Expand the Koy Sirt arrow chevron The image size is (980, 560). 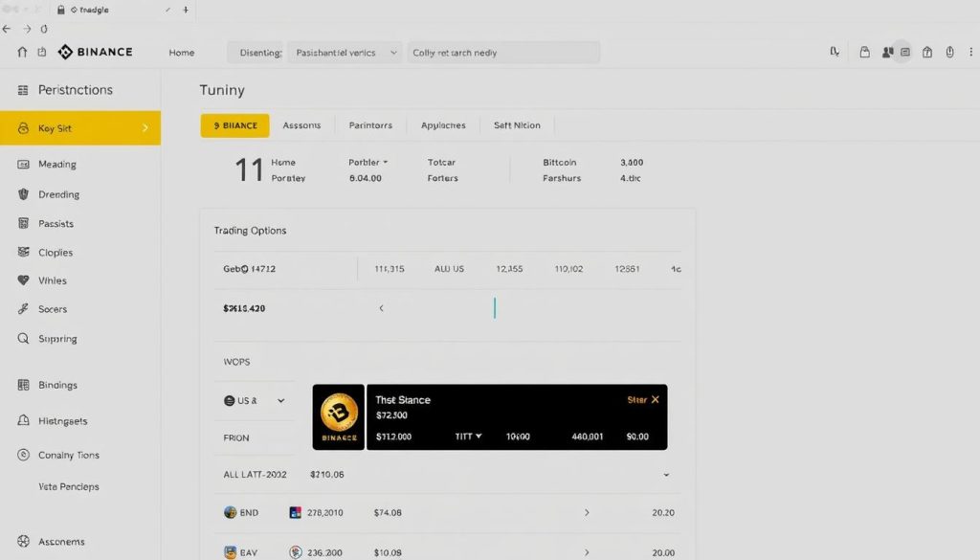145,128
